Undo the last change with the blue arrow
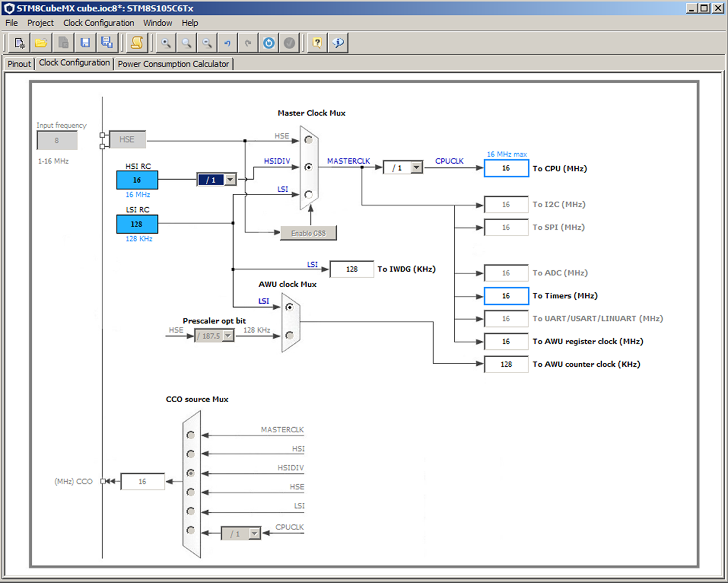Screen dimensions: 728x583 pyautogui.click(x=227, y=43)
